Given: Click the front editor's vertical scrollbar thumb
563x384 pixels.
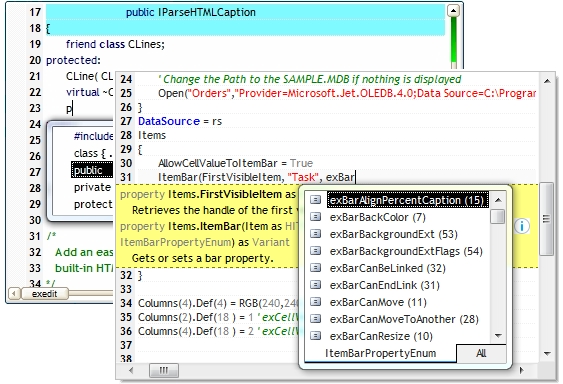Looking at the screenshot, I should [x=546, y=219].
